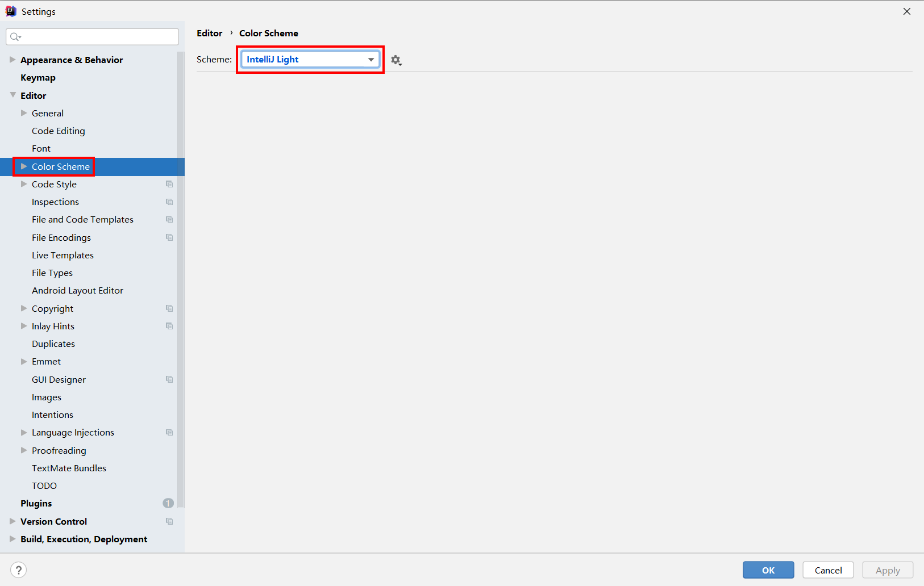Open the scheme actions gear menu
The width and height of the screenshot is (924, 586).
click(x=396, y=60)
